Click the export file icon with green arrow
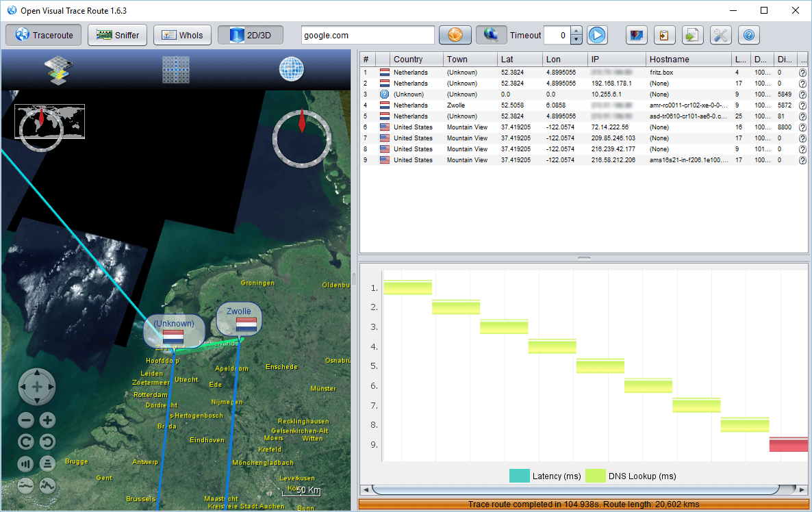 tap(692, 35)
